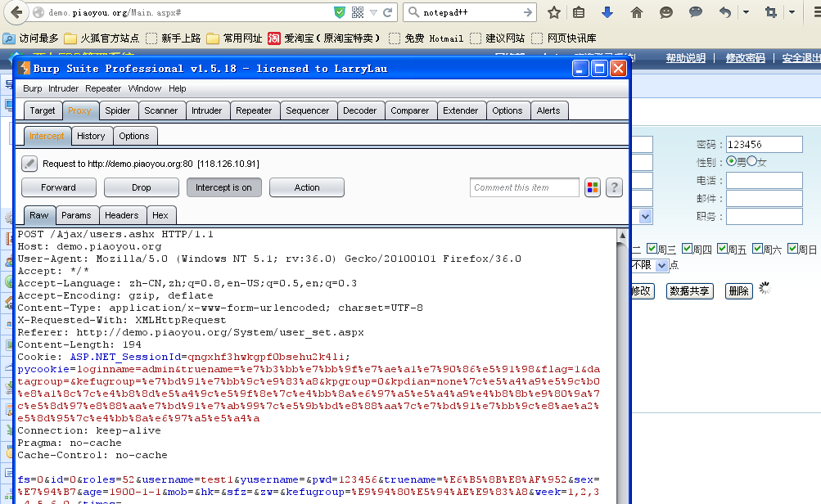Uncheck the 周五 checkbox

pos(723,249)
